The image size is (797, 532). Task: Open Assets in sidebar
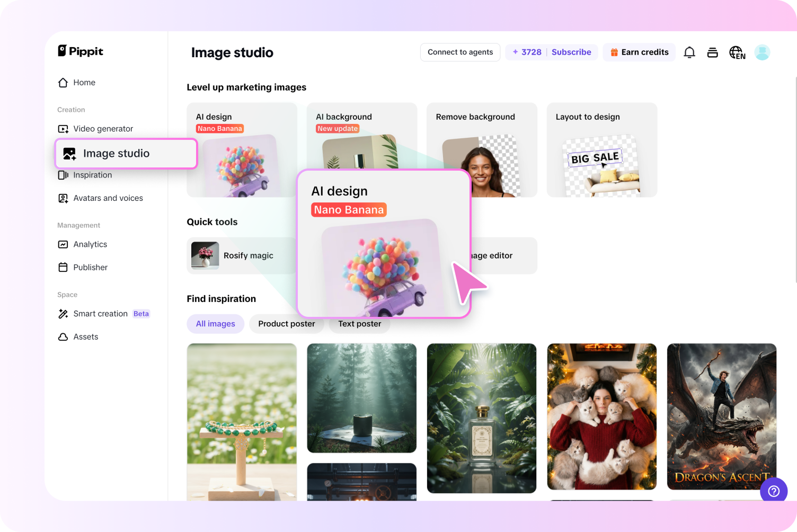click(78, 337)
